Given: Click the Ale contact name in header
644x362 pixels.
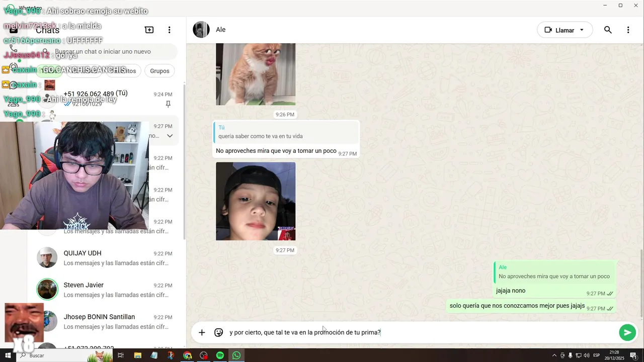Looking at the screenshot, I should point(221,30).
